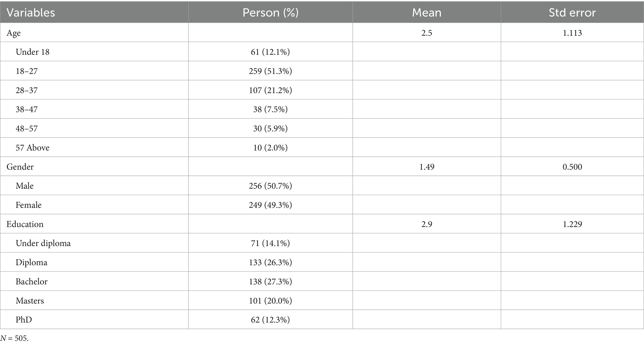Click the 1.229 std error value
Viewport: 644px width, 345px height.
point(572,224)
